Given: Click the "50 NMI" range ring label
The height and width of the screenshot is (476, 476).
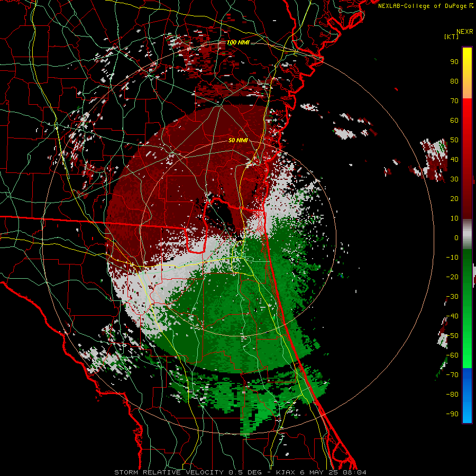Looking at the screenshot, I should click(x=238, y=140).
